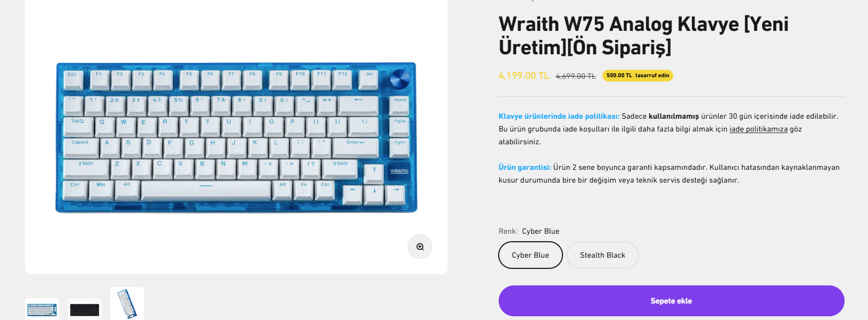Select the Stealth Black color option
This screenshot has height=320, width=868.
click(x=602, y=255)
